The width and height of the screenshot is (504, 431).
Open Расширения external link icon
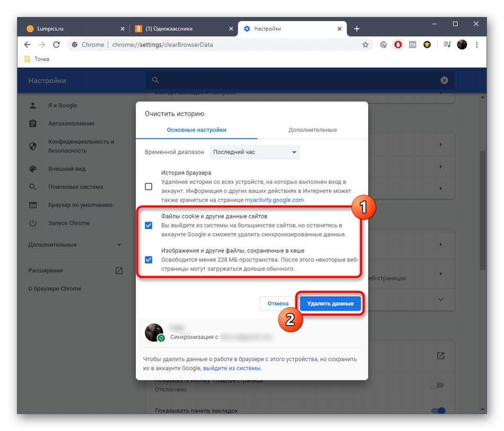point(119,270)
